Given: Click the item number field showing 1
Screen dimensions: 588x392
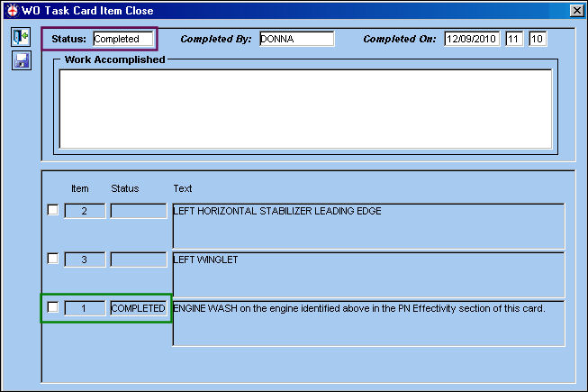Looking at the screenshot, I should point(85,308).
